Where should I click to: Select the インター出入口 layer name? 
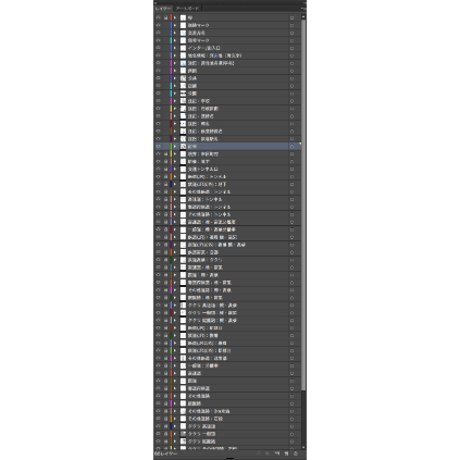point(204,48)
